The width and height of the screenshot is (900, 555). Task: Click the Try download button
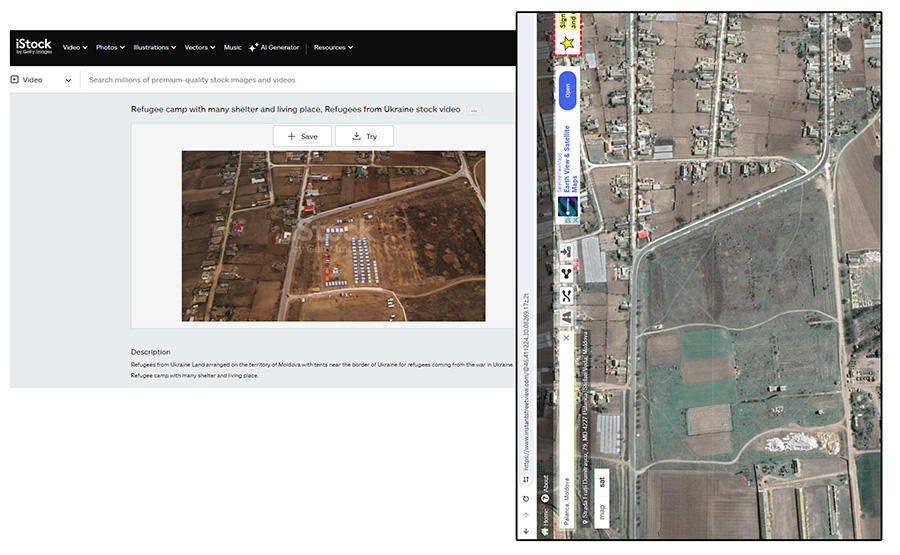point(364,137)
